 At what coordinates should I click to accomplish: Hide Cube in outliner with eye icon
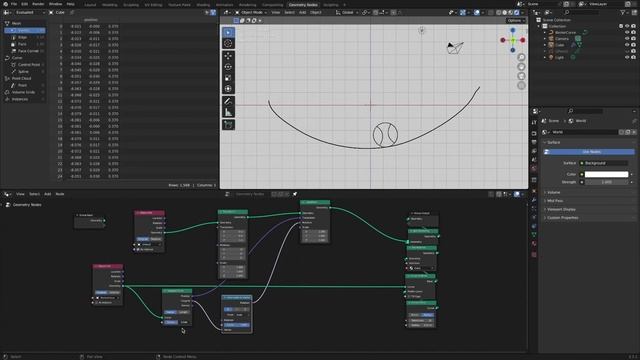627,45
